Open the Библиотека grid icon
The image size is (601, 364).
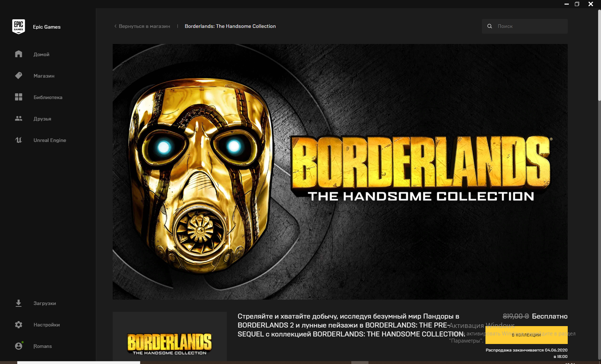pos(19,97)
